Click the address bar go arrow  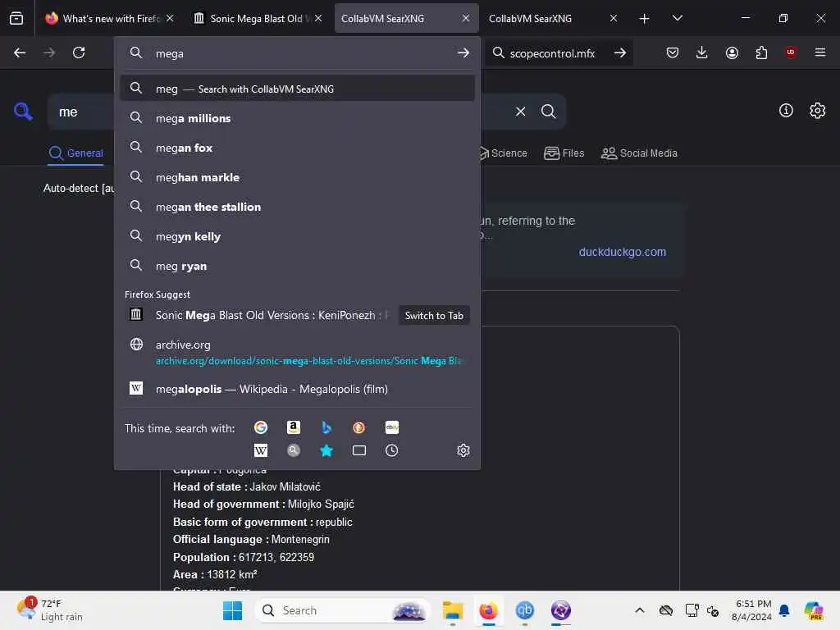point(463,53)
